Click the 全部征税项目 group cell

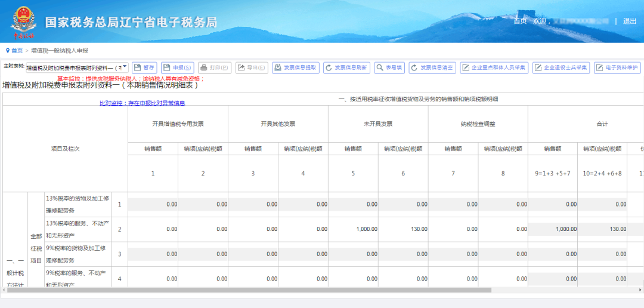36,248
